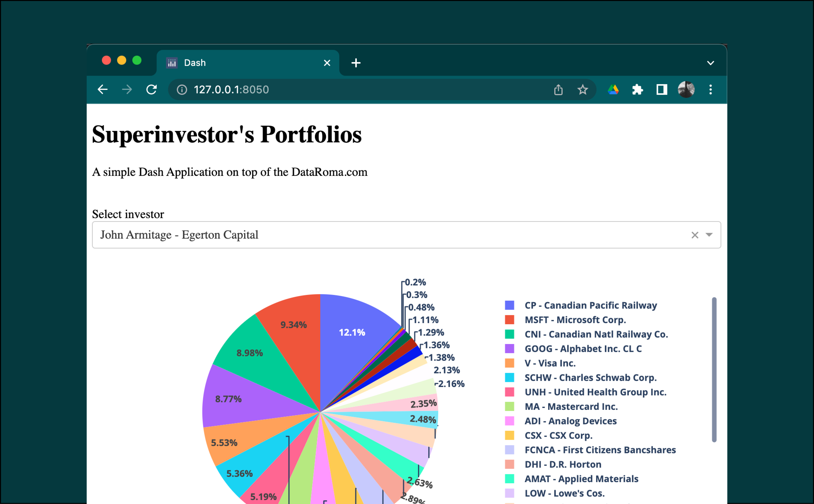Click the back navigation arrow
This screenshot has width=814, height=504.
point(102,89)
